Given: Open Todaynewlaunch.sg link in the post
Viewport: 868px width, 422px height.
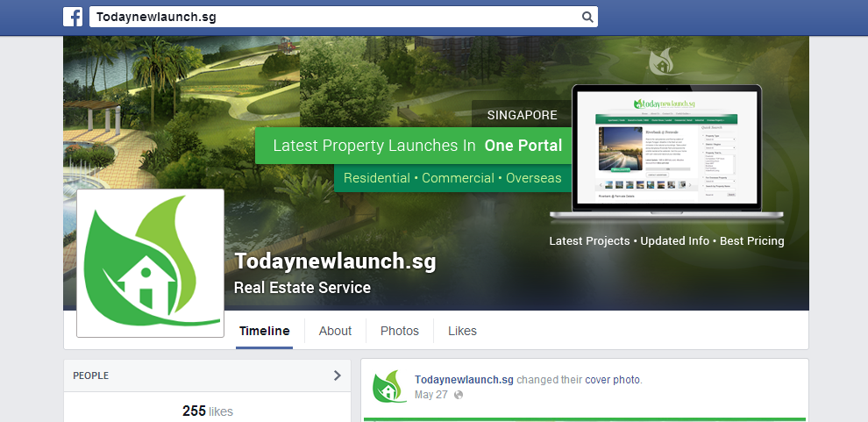Looking at the screenshot, I should (x=464, y=380).
